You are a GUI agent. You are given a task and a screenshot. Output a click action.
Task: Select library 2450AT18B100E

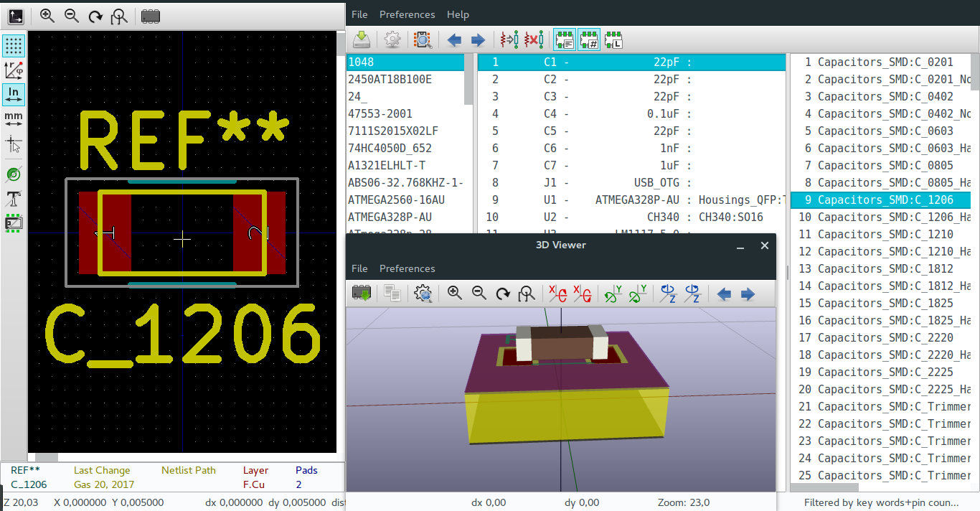(x=405, y=80)
